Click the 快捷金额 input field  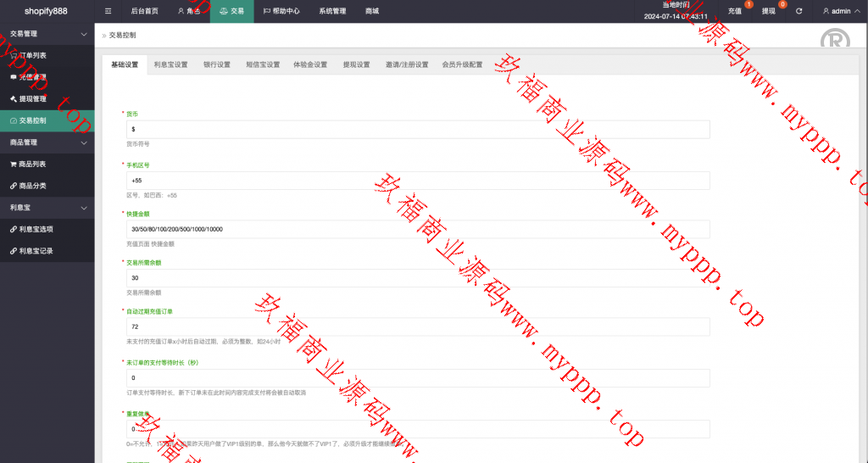[417, 229]
